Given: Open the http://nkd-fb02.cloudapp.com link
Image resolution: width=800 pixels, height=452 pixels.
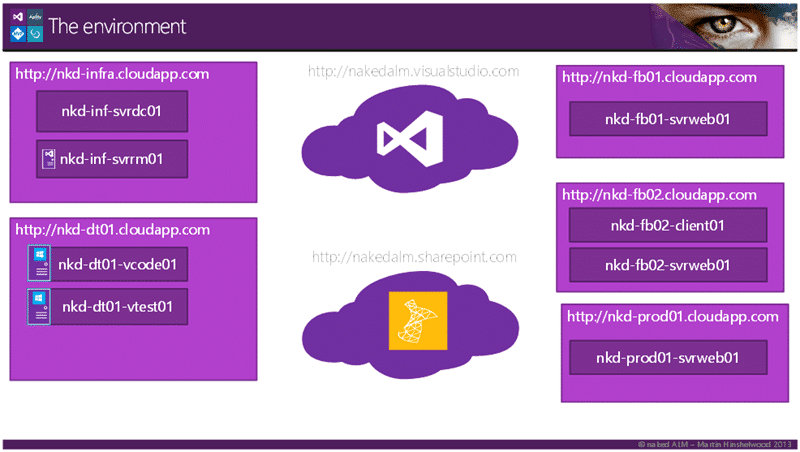Looking at the screenshot, I should tap(659, 195).
